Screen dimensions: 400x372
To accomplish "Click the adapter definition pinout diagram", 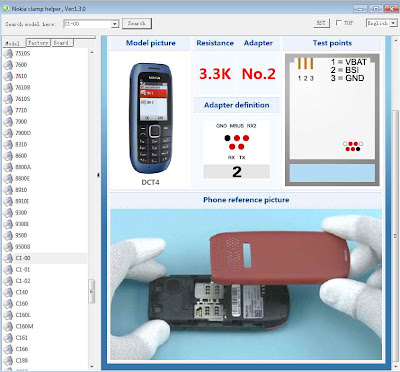I will (237, 149).
